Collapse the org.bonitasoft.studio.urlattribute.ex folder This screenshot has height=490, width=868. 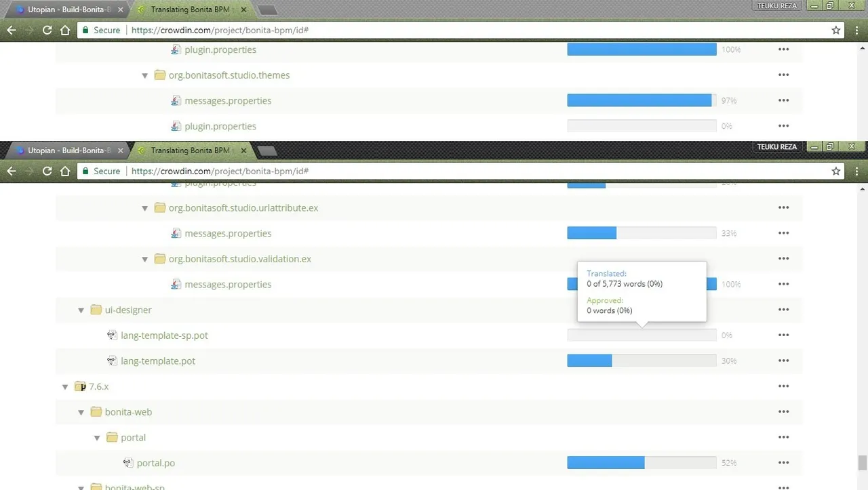click(144, 208)
